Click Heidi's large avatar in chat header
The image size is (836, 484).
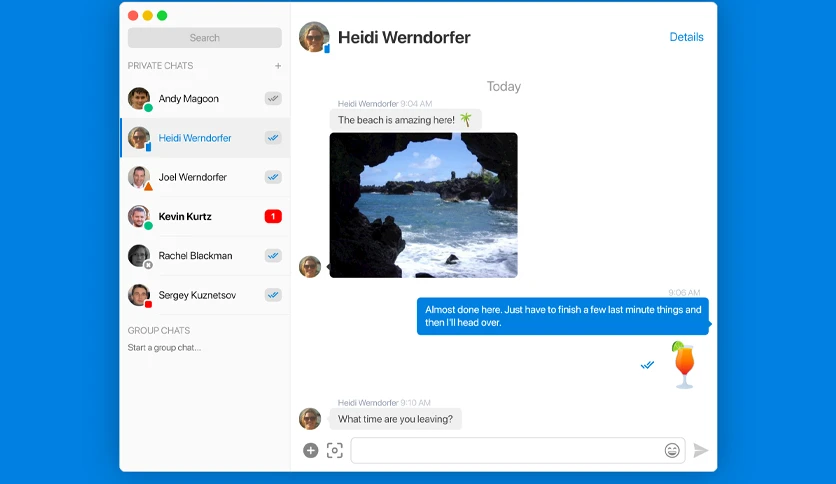314,37
